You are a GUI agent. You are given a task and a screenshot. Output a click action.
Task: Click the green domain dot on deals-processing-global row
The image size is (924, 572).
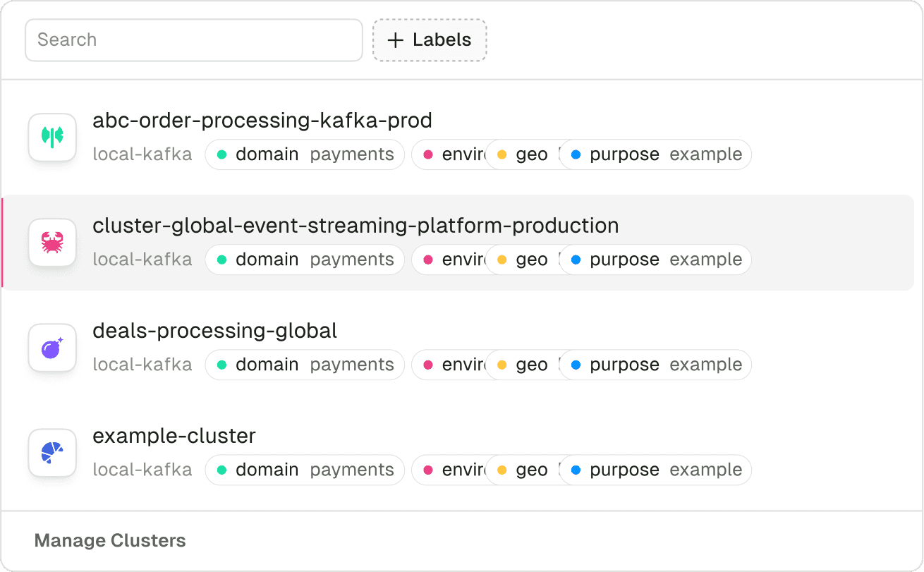tap(221, 365)
